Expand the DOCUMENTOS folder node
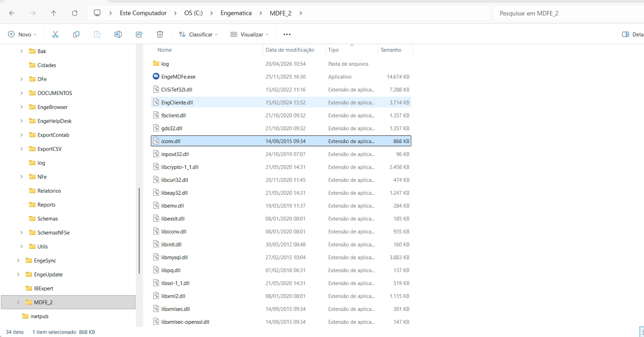 tap(22, 93)
